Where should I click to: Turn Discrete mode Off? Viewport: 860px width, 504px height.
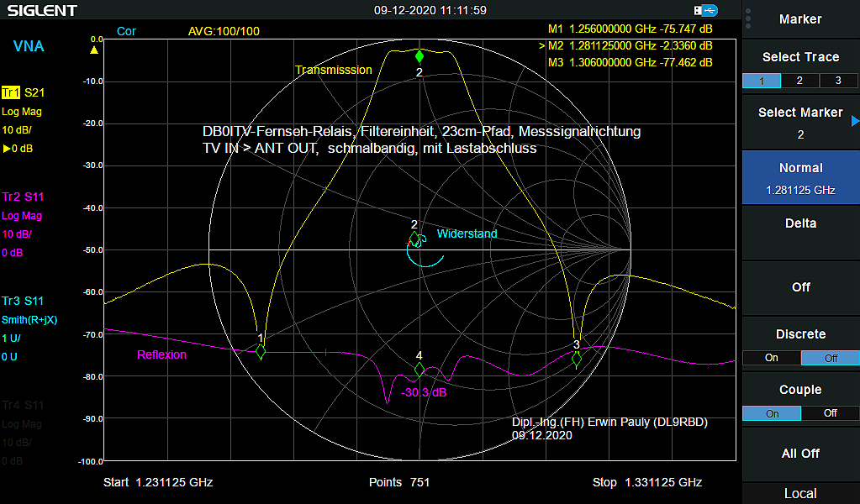(831, 358)
